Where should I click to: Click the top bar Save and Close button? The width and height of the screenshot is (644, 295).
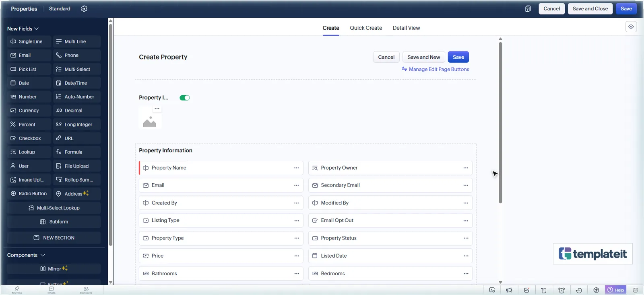tap(590, 9)
